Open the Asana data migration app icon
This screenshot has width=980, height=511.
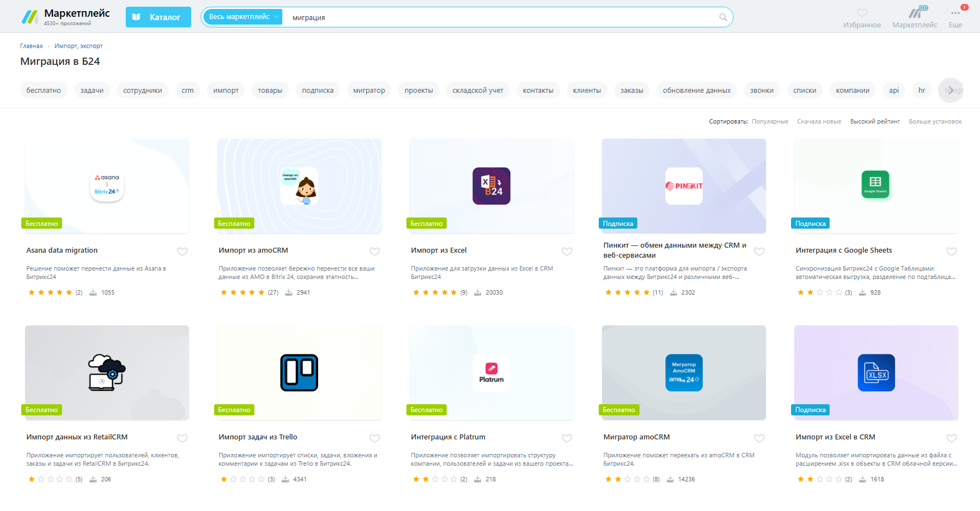tap(107, 186)
